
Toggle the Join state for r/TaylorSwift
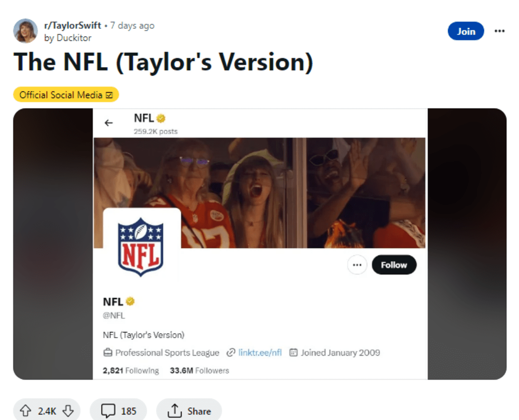pos(466,31)
